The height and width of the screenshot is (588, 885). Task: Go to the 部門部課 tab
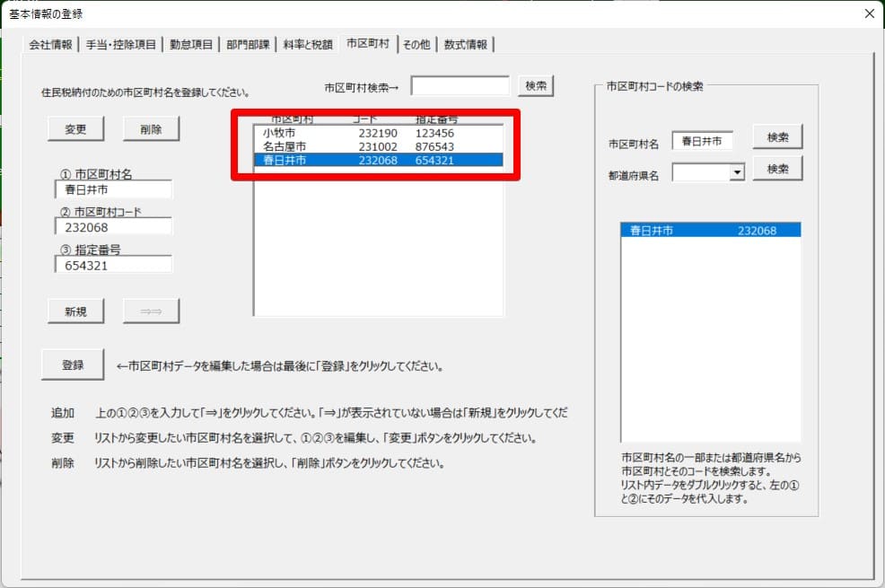click(248, 44)
